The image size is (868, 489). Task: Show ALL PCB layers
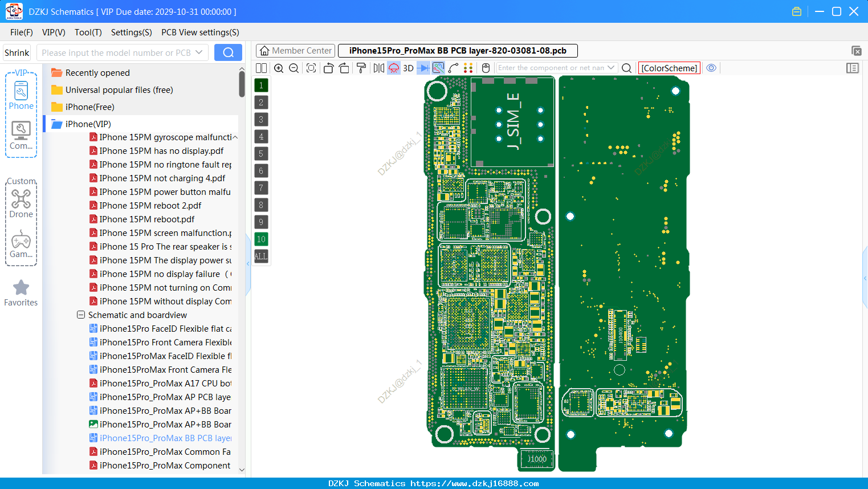tap(261, 256)
